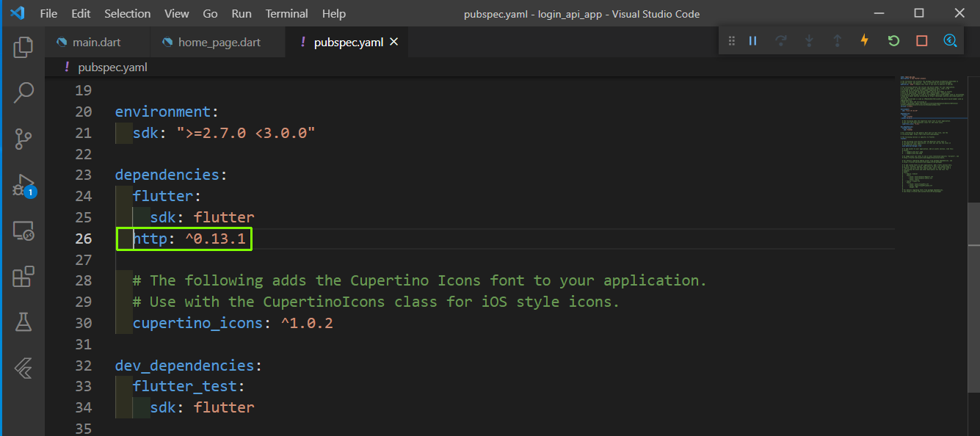Click the Cupertino Icons font comment line
The image size is (980, 436).
click(x=419, y=280)
